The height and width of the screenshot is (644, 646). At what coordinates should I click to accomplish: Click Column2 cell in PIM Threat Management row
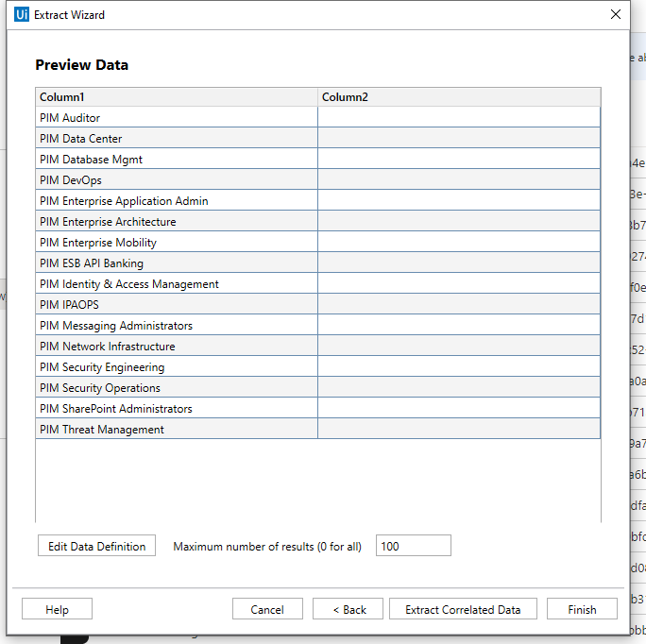click(x=459, y=429)
